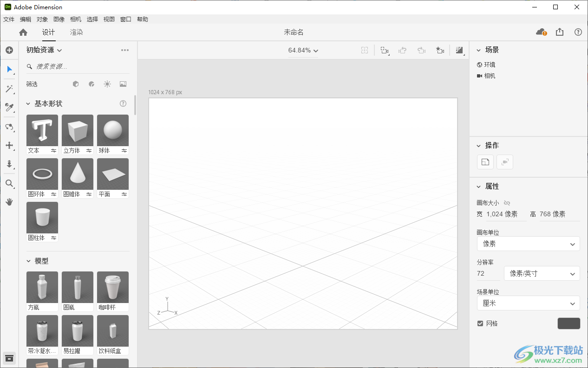
Task: Open the 场景单位 厘米 dropdown
Action: pyautogui.click(x=529, y=303)
